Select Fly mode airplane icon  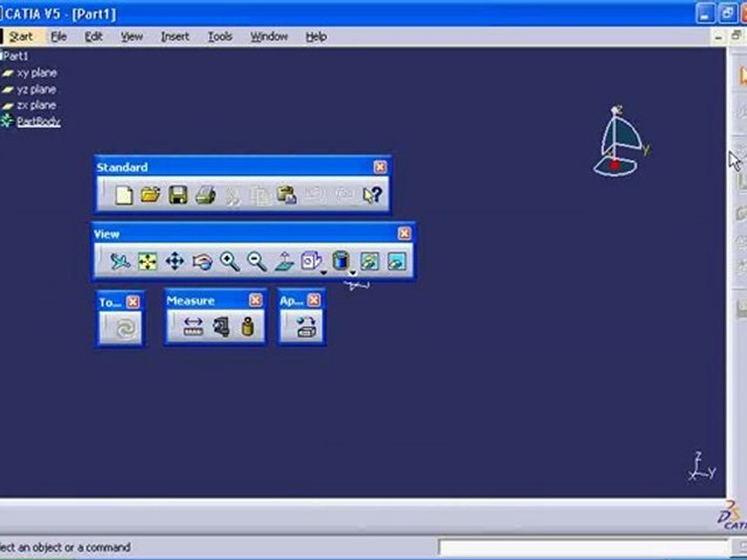pos(120,261)
